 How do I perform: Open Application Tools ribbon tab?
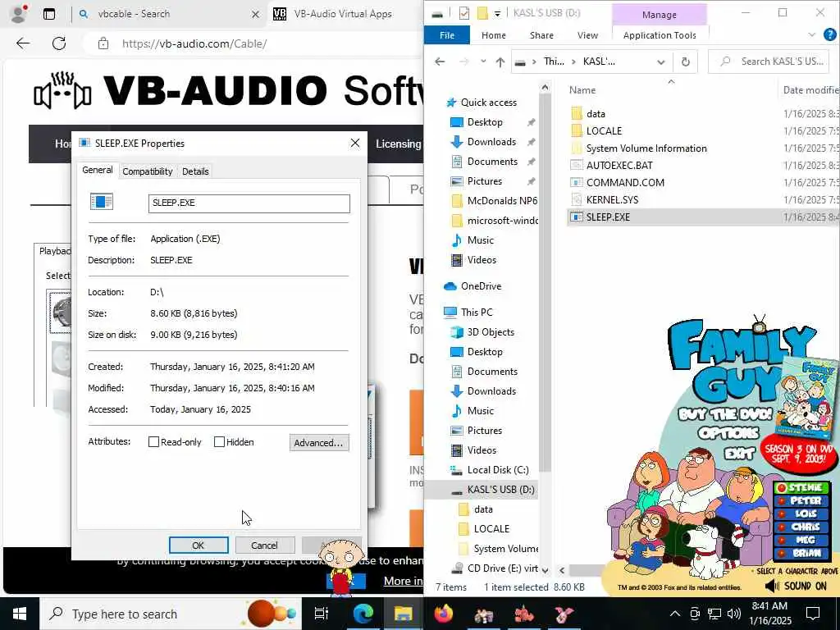tap(660, 35)
